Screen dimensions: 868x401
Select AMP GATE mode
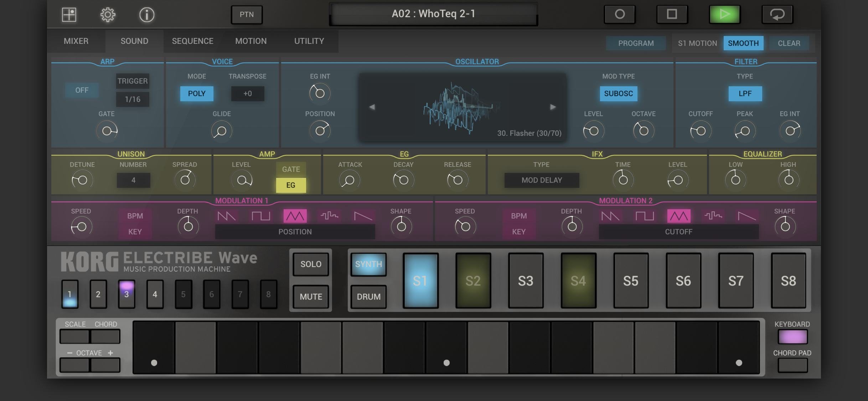click(x=291, y=169)
